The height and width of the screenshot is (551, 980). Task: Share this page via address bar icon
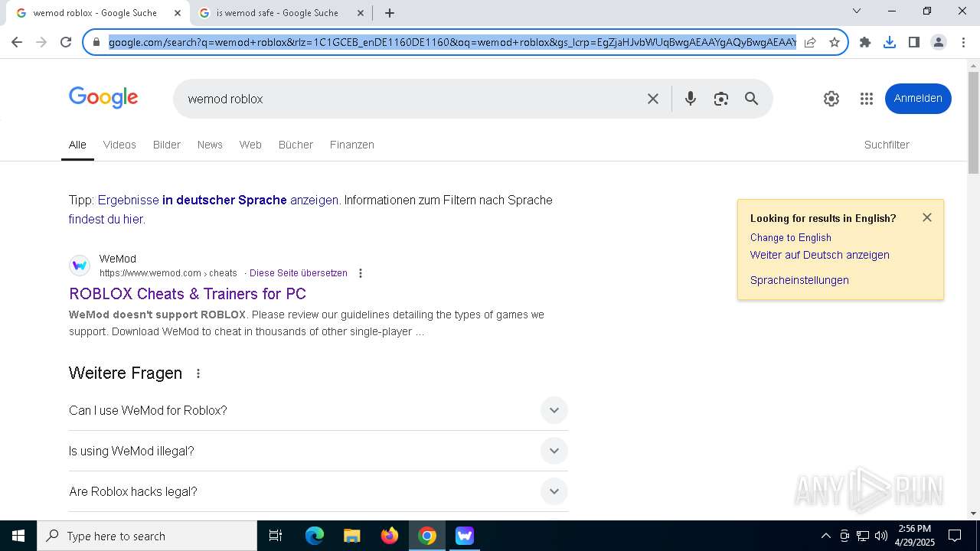[x=810, y=42]
